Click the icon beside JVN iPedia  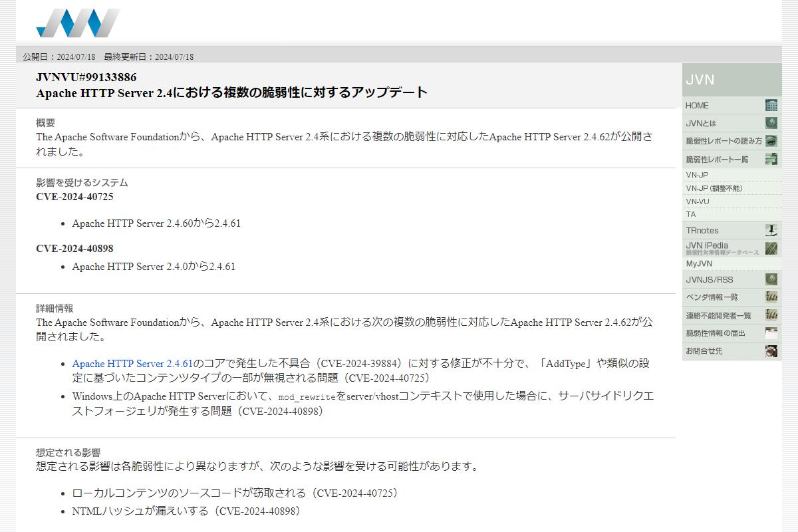[x=771, y=248]
